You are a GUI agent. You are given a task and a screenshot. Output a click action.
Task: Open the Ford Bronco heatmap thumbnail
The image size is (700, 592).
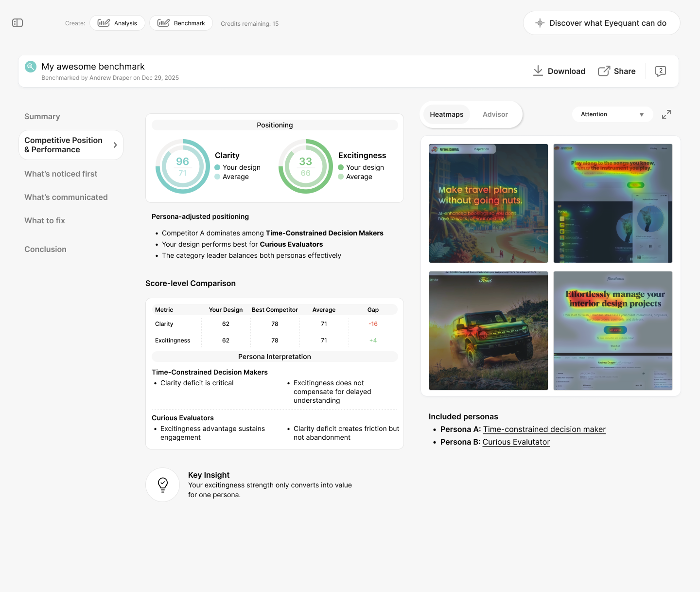489,331
